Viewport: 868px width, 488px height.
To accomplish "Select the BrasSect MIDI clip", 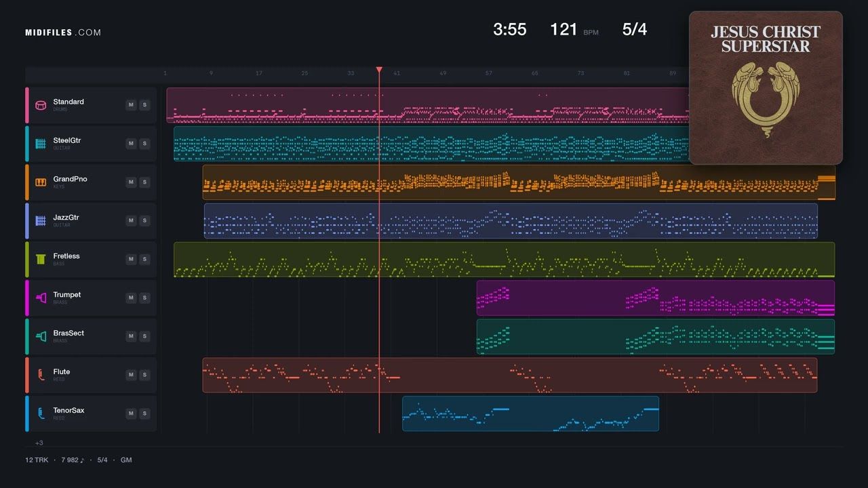I will (656, 337).
